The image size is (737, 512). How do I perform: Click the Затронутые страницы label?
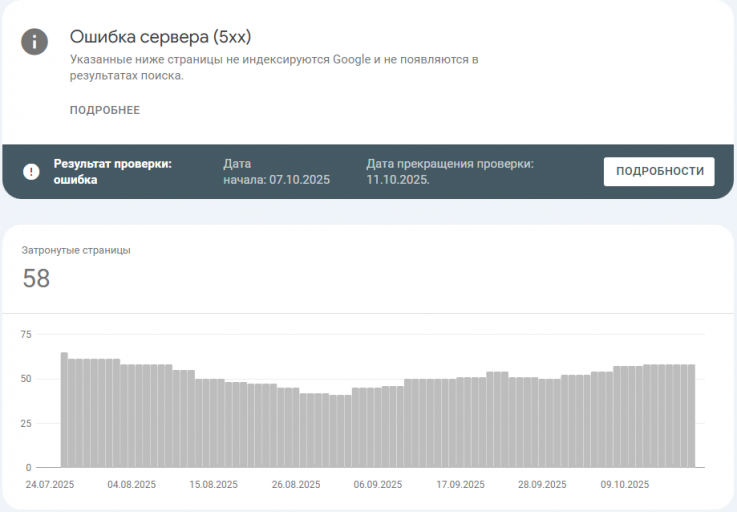pyautogui.click(x=76, y=250)
